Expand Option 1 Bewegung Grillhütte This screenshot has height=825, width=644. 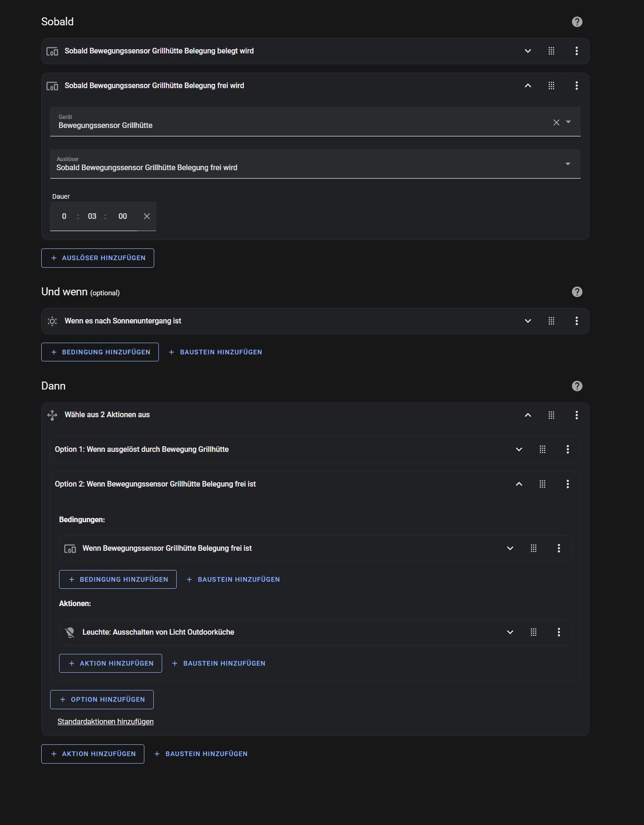pyautogui.click(x=519, y=450)
